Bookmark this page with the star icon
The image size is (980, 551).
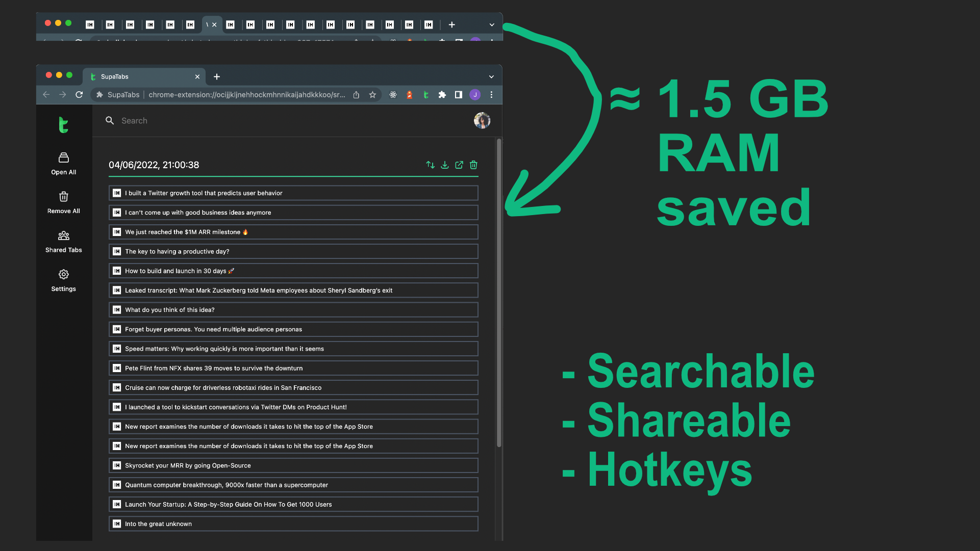coord(372,94)
